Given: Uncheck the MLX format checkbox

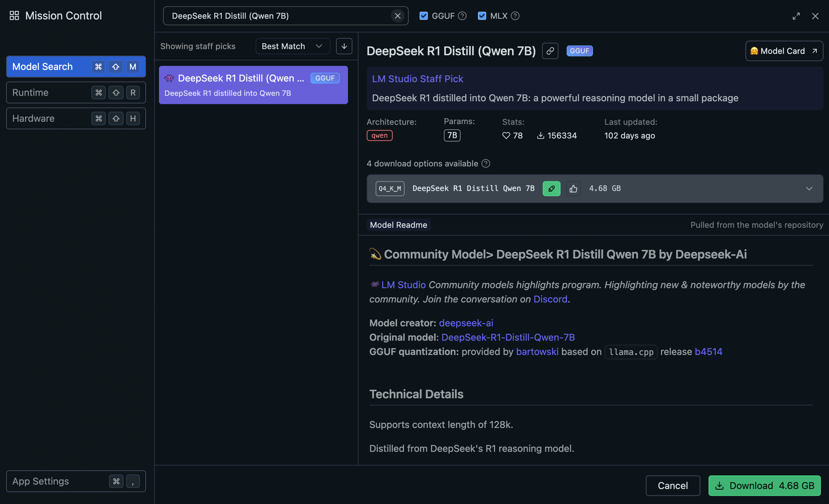Looking at the screenshot, I should tap(482, 16).
